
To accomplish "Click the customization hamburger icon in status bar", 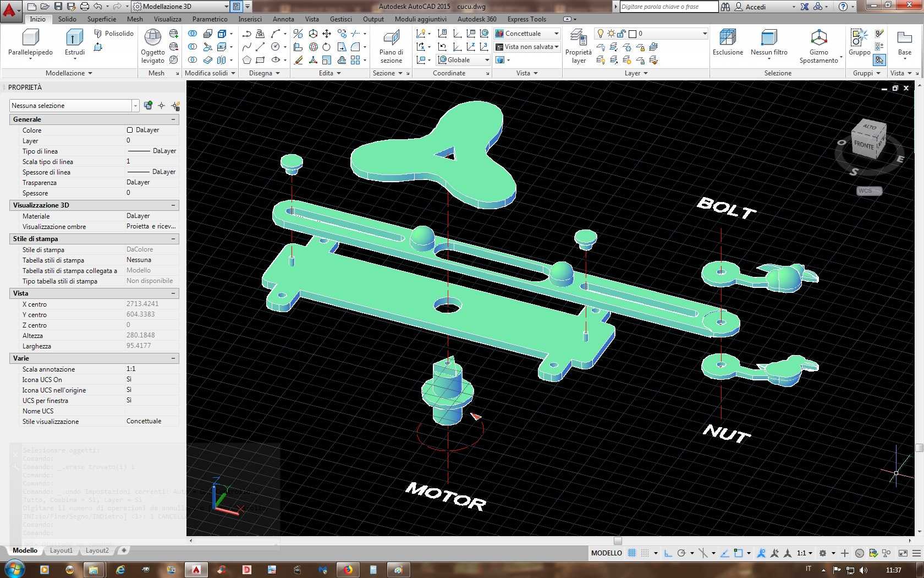I will pos(916,553).
